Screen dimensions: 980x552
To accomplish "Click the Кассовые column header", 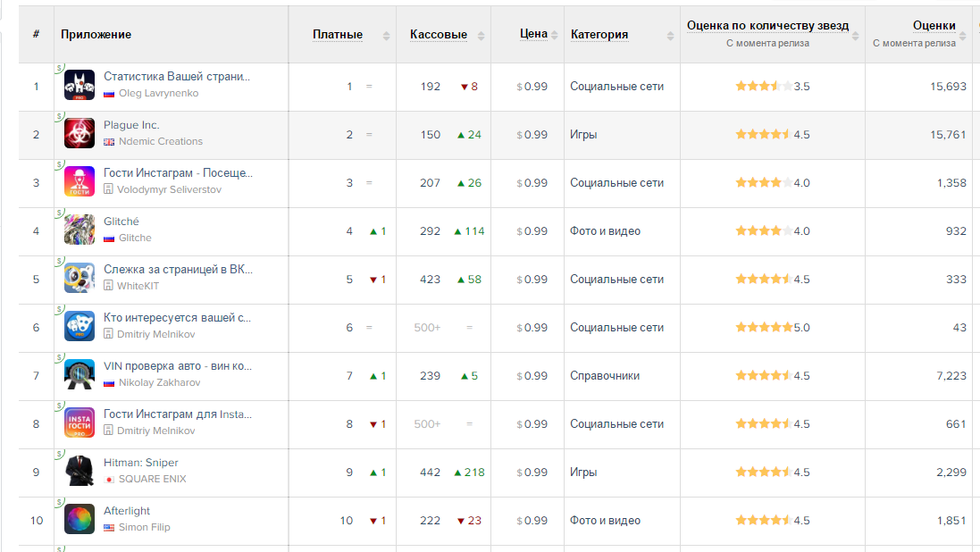I will [x=439, y=34].
